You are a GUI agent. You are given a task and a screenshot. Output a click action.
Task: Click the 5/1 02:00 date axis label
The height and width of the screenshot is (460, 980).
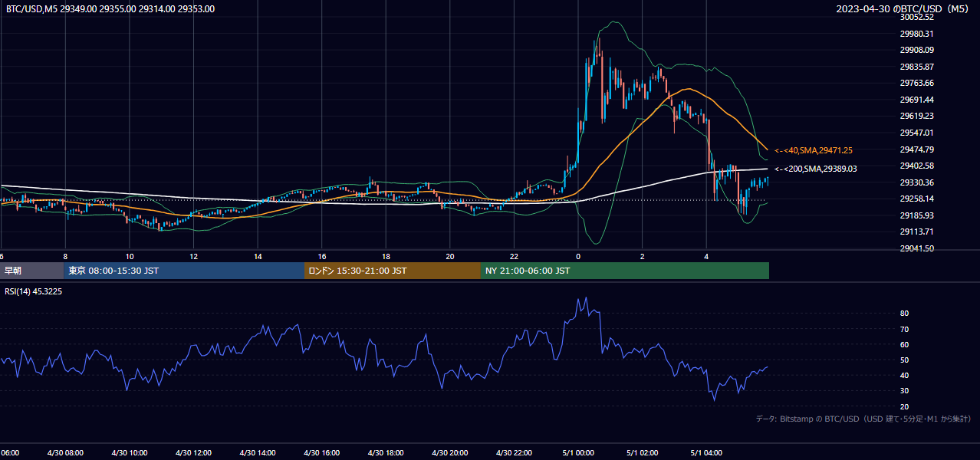coord(642,452)
